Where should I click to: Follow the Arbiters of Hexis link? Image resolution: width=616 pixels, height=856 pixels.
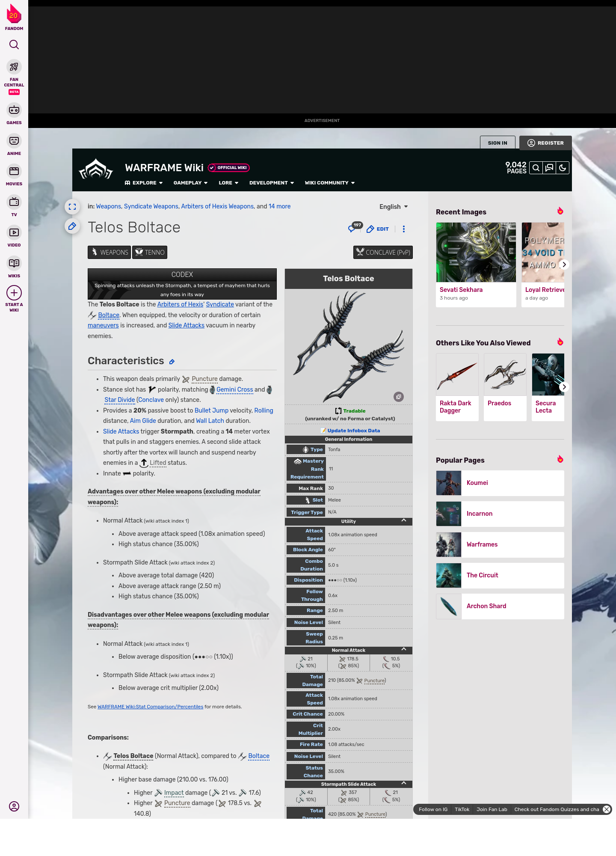tap(180, 304)
